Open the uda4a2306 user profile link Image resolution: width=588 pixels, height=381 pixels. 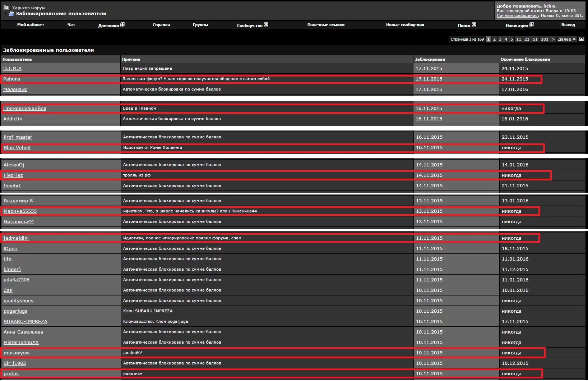(x=17, y=280)
